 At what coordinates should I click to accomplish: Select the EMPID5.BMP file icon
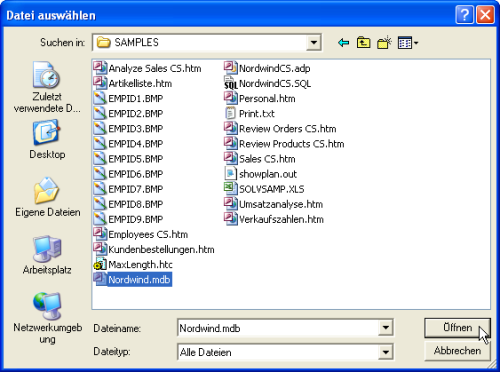pos(100,159)
